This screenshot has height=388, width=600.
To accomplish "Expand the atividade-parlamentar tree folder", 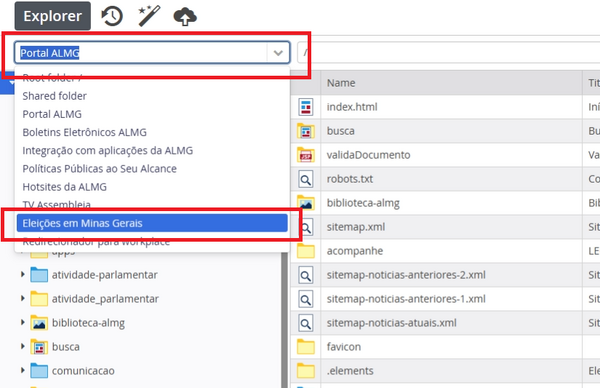I will [x=23, y=274].
